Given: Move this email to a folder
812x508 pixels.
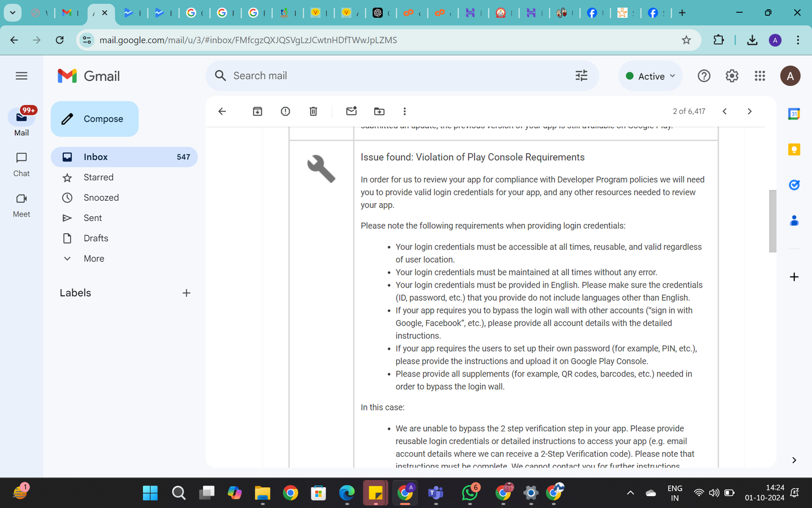Looking at the screenshot, I should click(379, 111).
